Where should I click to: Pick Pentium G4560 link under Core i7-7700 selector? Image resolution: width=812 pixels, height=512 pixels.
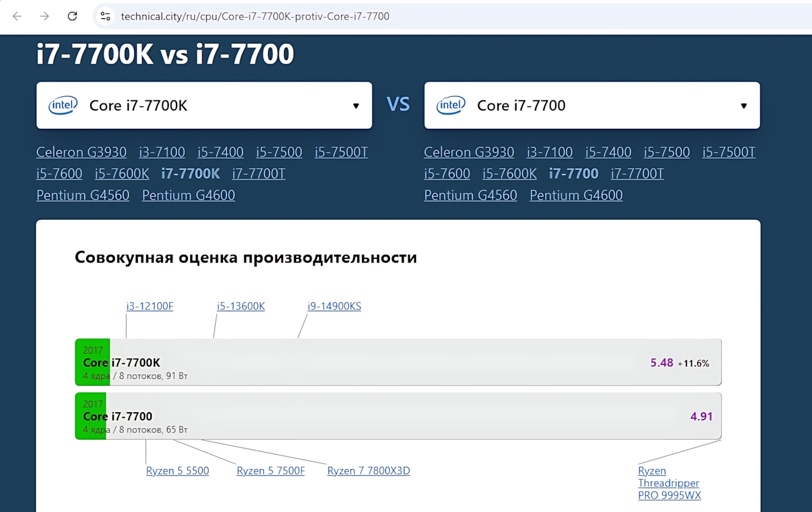(x=470, y=195)
